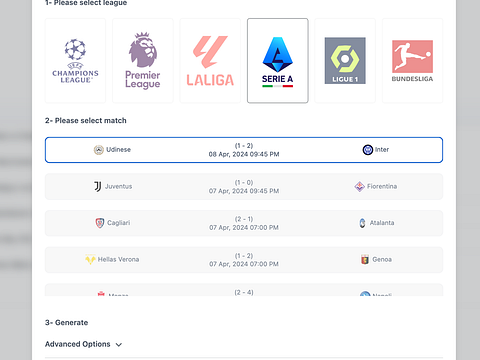The width and height of the screenshot is (480, 360).
Task: Choose the Ligue 1 logo
Action: click(345, 61)
